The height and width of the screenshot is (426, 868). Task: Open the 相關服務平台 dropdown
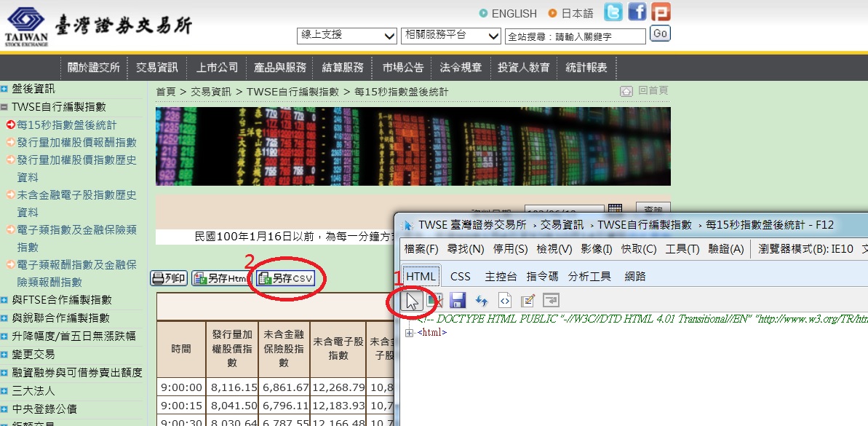[x=451, y=36]
